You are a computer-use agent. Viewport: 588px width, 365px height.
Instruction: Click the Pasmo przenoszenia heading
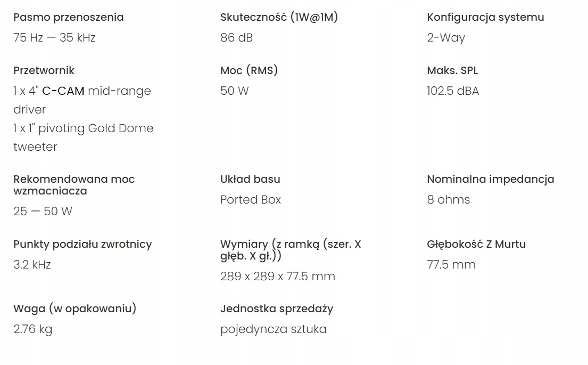pyautogui.click(x=68, y=17)
